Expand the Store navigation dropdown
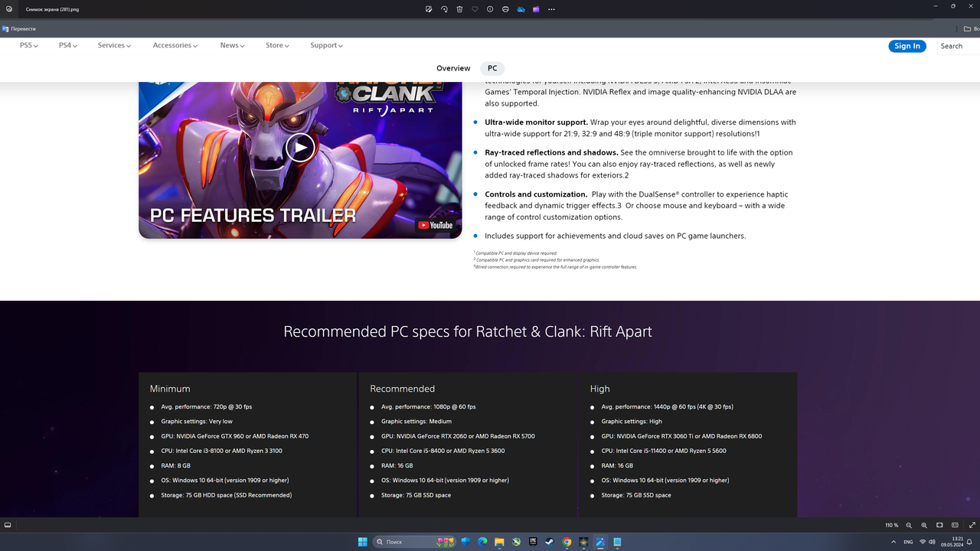Screen dimensions: 980x551 coord(278,45)
